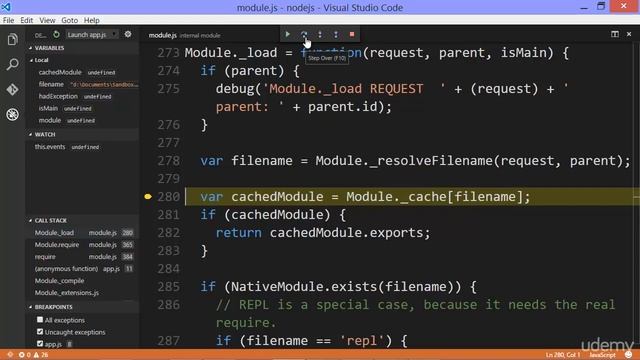The width and height of the screenshot is (640, 360).
Task: Select the (anonymous function) app.js frame
Action: [x=83, y=269]
